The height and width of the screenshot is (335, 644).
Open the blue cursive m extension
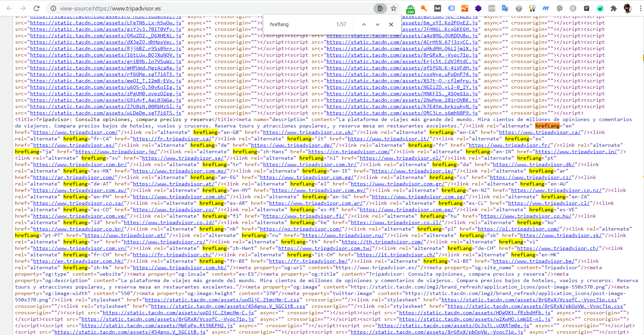[546, 8]
